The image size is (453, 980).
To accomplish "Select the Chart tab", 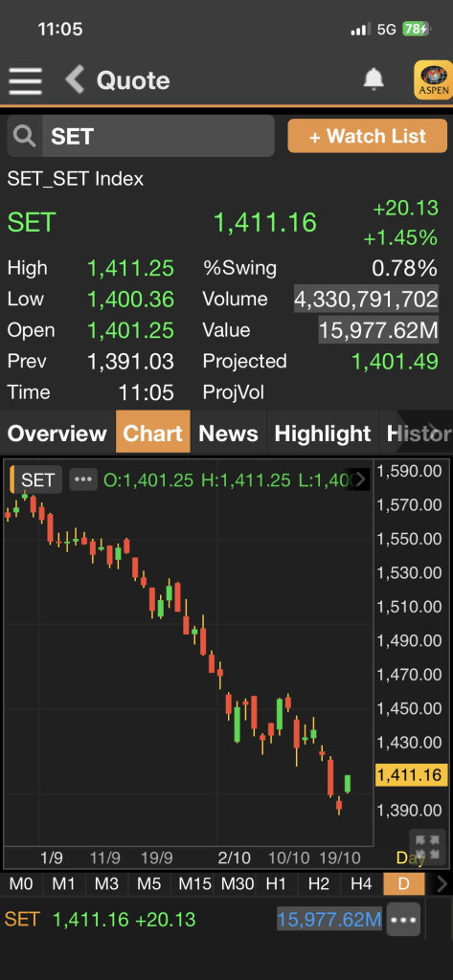I will pos(153,433).
